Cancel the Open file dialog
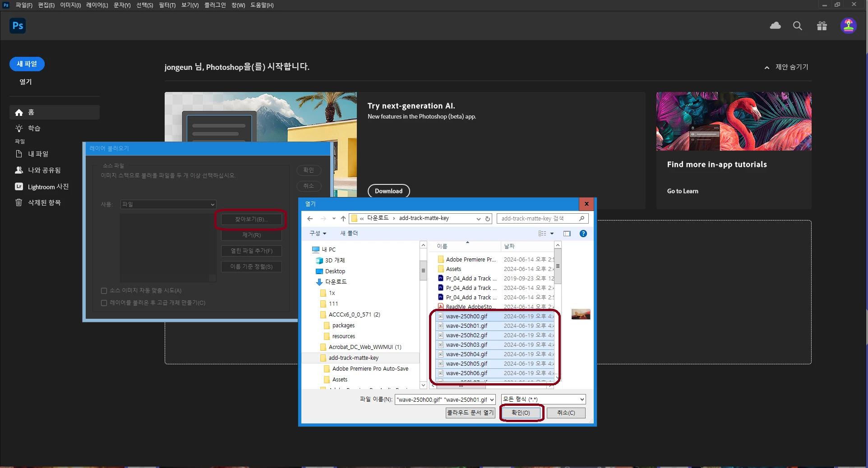 [566, 413]
